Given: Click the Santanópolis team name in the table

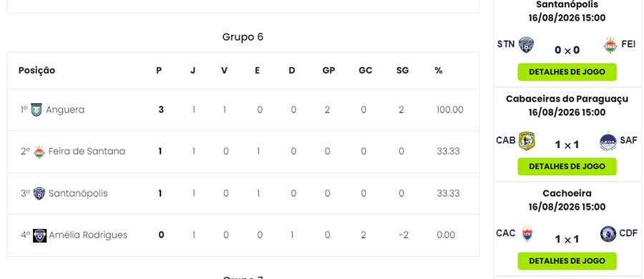Looking at the screenshot, I should (x=78, y=194).
